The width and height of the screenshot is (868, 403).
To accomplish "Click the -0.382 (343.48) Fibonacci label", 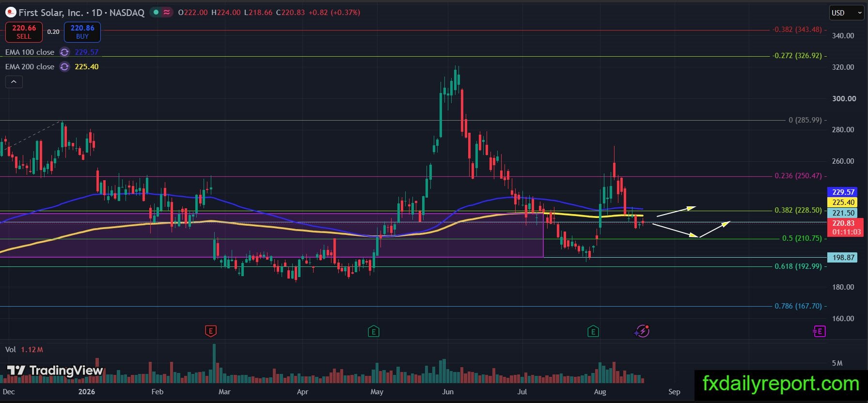I will click(797, 30).
